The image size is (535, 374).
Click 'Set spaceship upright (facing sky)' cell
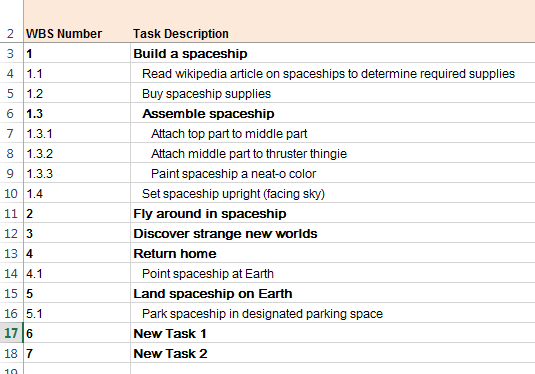(333, 193)
